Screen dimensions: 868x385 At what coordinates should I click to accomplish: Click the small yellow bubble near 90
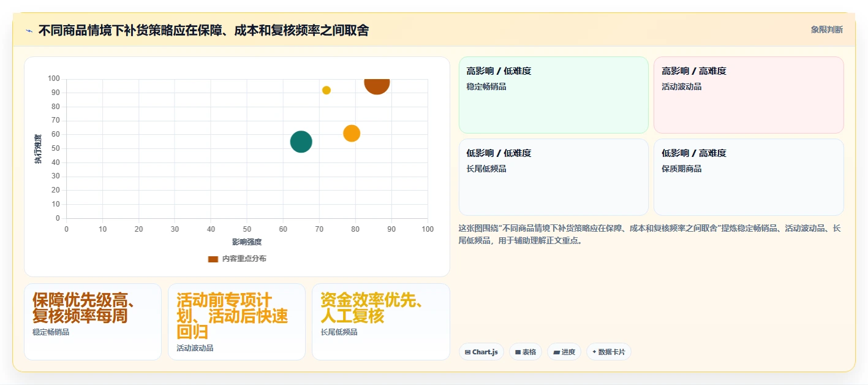tap(326, 90)
